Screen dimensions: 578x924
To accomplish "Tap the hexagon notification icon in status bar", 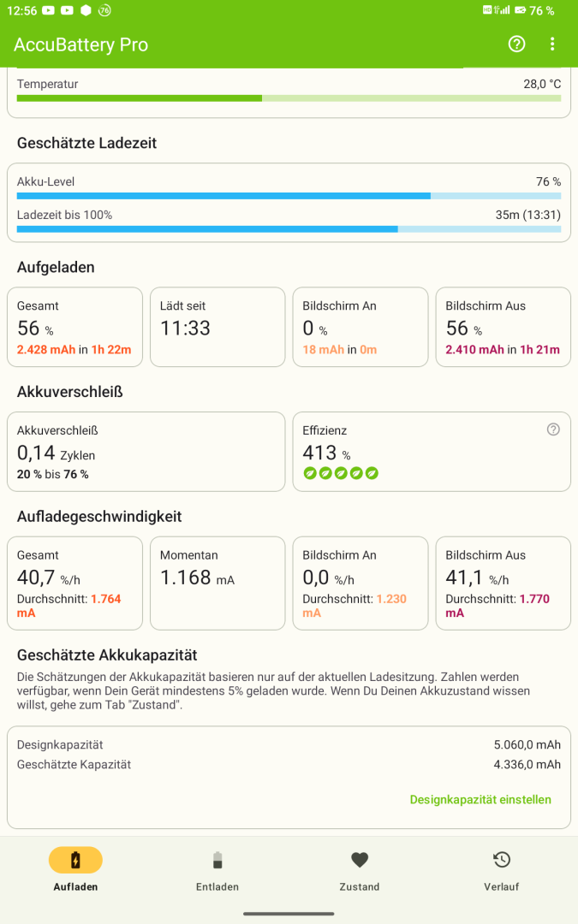I will point(86,10).
